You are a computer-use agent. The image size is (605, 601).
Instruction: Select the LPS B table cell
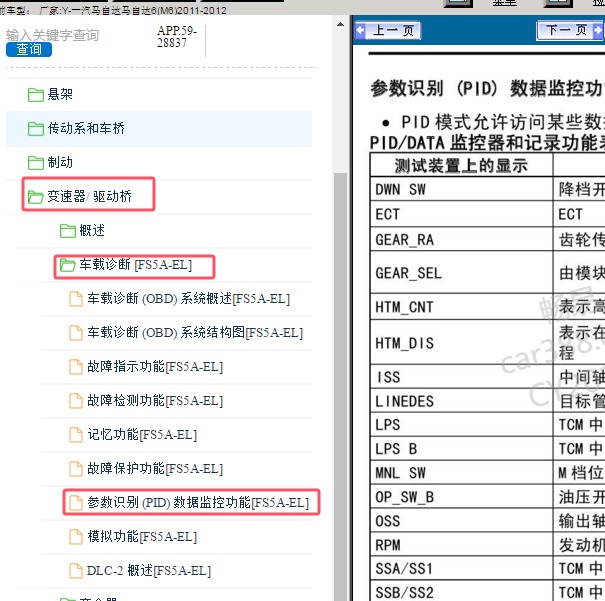click(461, 449)
